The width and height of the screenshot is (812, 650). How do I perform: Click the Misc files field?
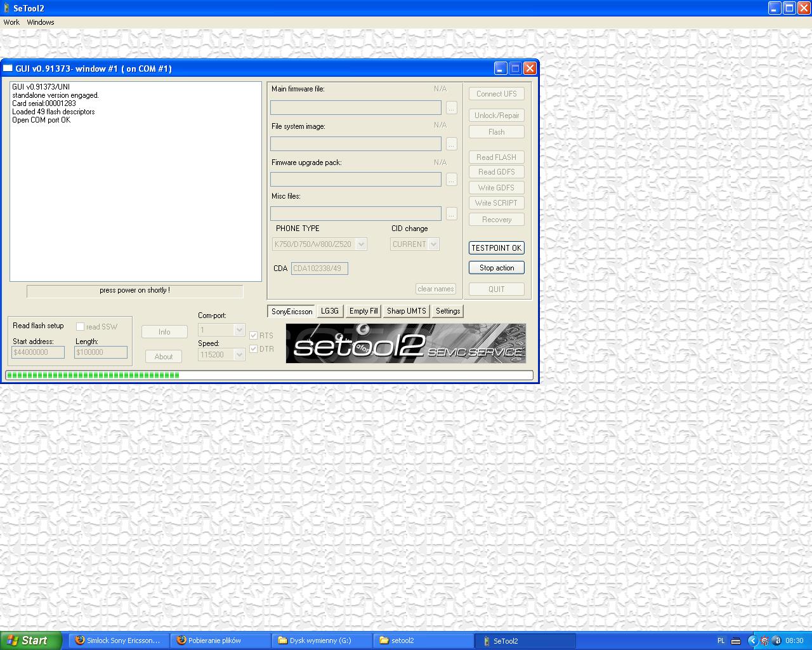point(356,214)
